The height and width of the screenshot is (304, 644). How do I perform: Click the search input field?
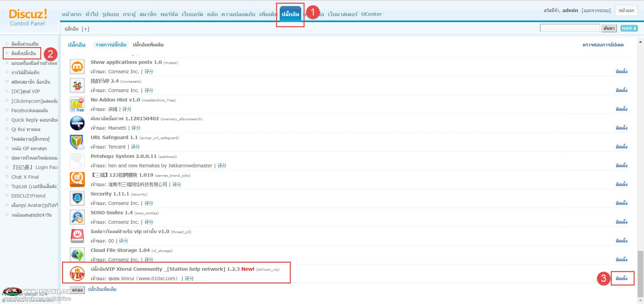click(570, 28)
